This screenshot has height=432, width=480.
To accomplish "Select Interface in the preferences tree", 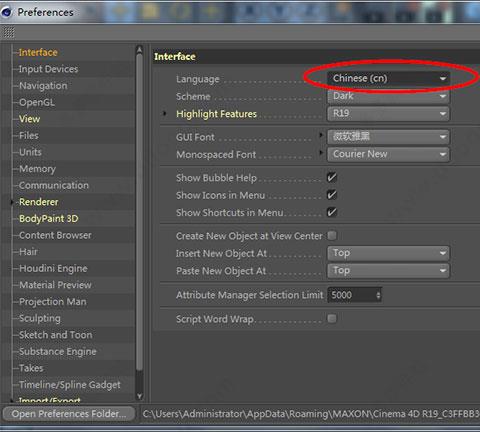I will click(38, 52).
